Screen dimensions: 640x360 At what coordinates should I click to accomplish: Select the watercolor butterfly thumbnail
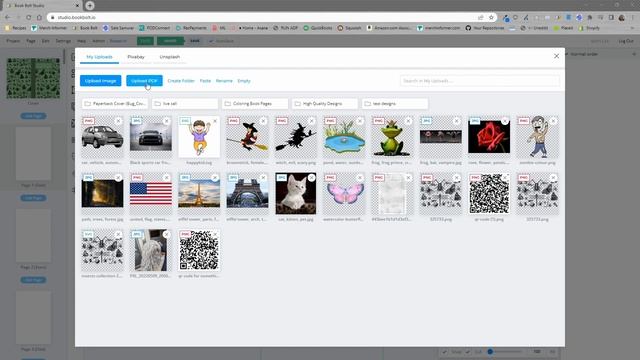click(344, 193)
